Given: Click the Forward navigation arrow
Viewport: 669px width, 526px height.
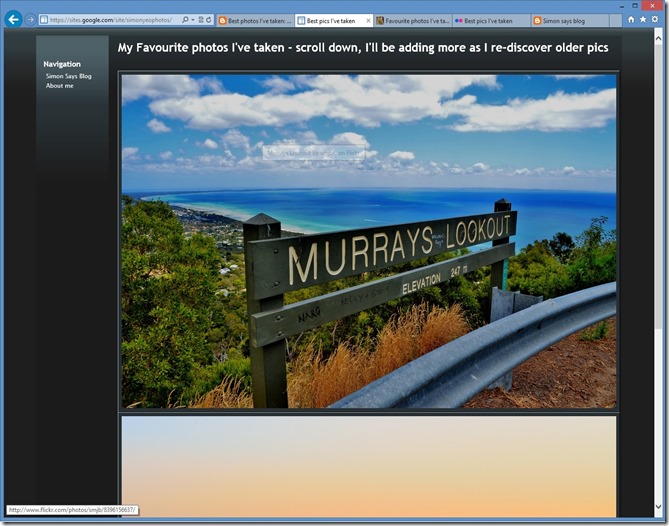Looking at the screenshot, I should click(x=30, y=20).
